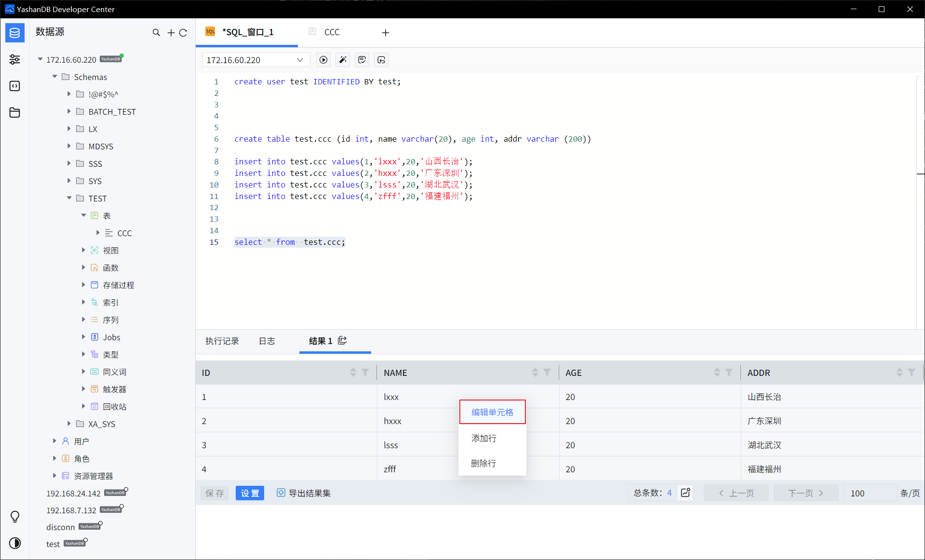Sort the AGE column
This screenshot has width=925, height=560.
717,373
